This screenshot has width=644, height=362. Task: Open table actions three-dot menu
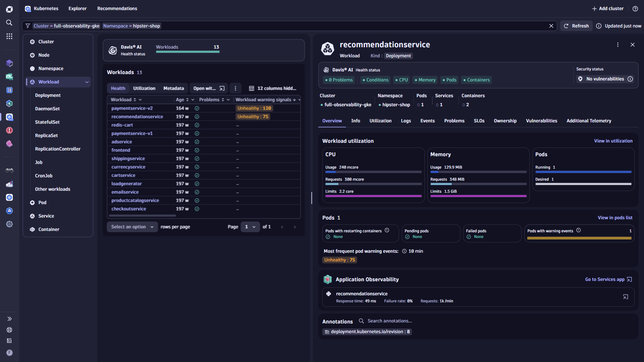pos(235,88)
